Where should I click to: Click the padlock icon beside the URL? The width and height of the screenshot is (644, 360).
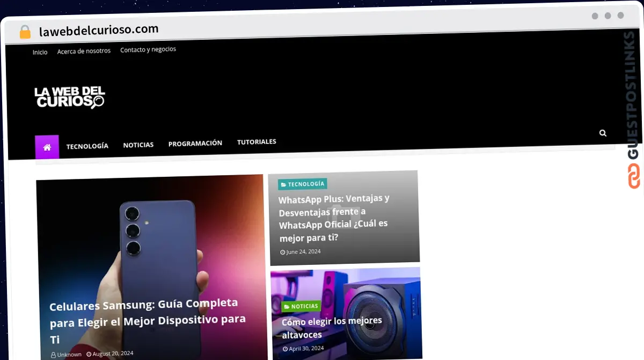tap(25, 32)
